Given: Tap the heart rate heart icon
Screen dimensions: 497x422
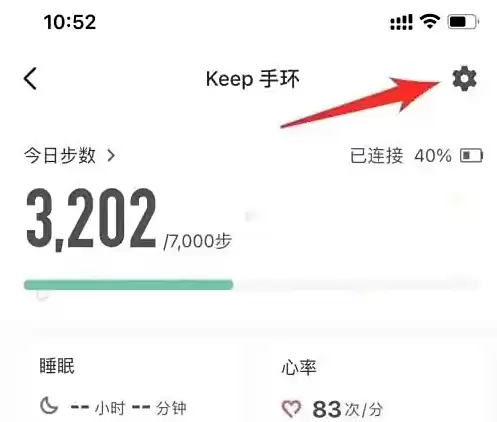Looking at the screenshot, I should point(291,408).
